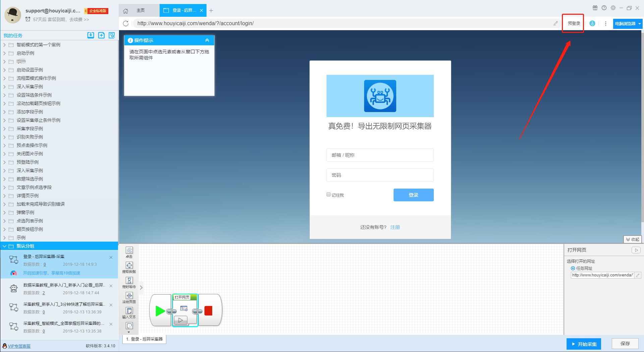Screen dimensions: 644x352
Task: Delete the 登录 - 后羿采集器-采集 task with X
Action: coord(111,257)
